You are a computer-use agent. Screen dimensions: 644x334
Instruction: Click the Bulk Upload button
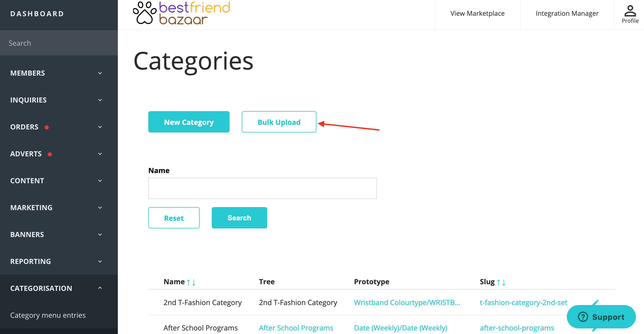coord(279,122)
